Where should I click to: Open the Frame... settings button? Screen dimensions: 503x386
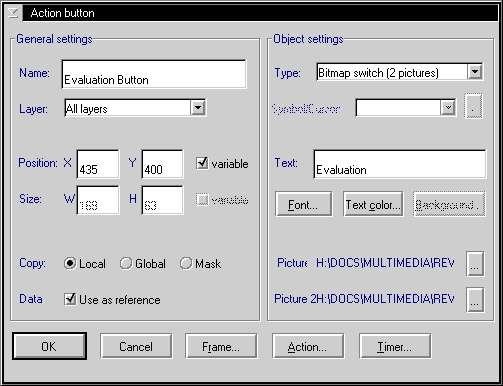pyautogui.click(x=221, y=346)
